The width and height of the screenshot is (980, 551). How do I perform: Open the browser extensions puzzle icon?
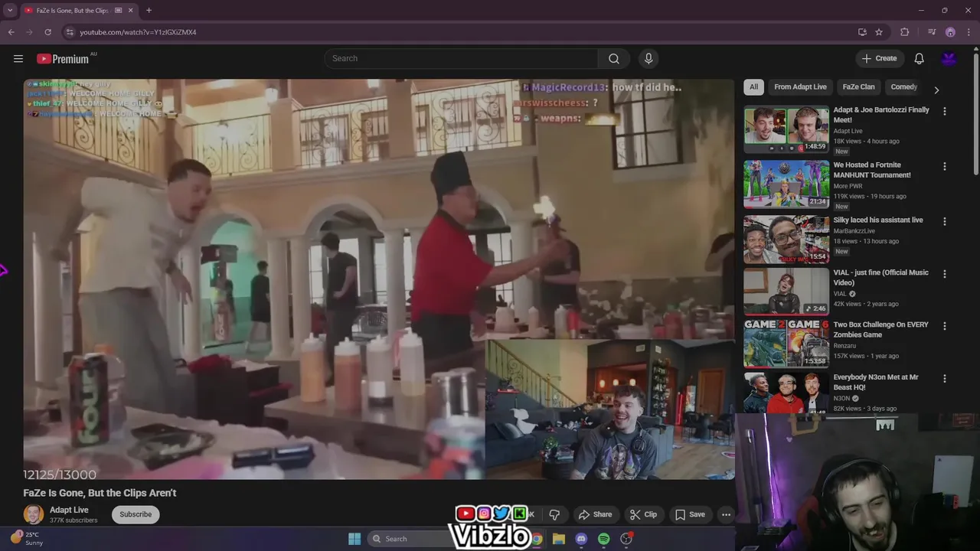905,32
